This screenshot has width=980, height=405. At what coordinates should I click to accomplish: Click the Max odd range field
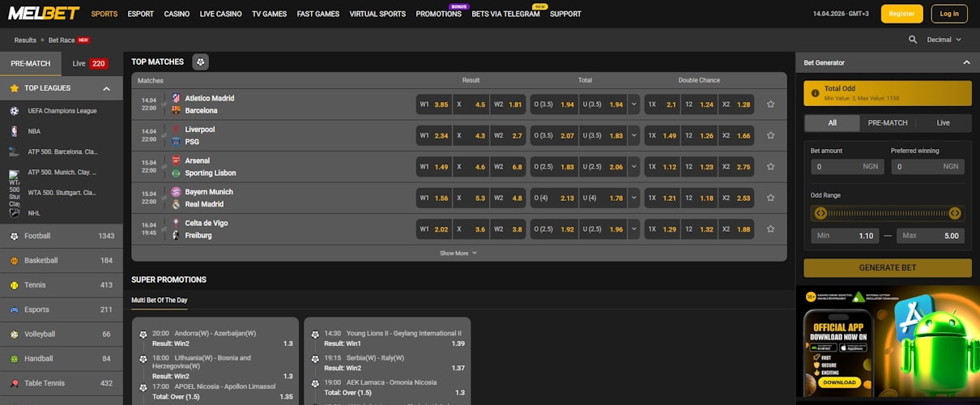point(929,236)
